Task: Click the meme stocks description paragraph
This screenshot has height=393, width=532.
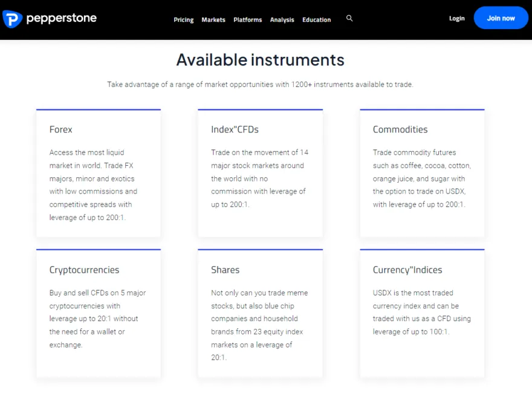Action: tap(259, 325)
